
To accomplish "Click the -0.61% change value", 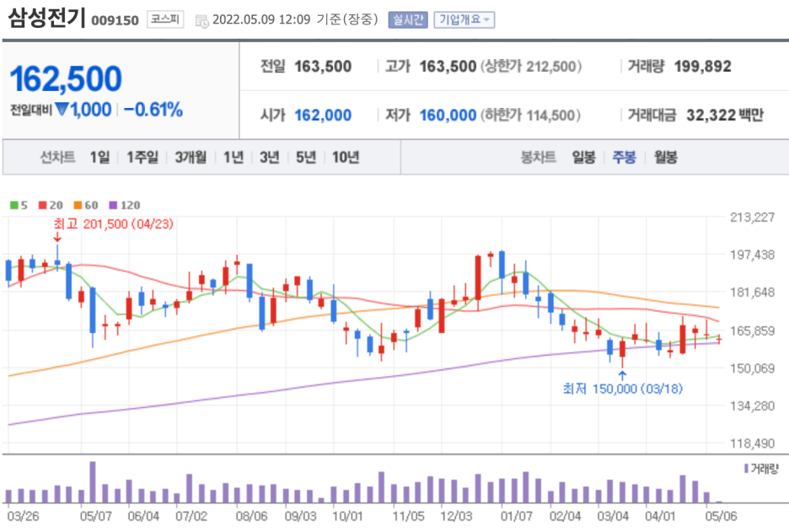I will tap(153, 110).
